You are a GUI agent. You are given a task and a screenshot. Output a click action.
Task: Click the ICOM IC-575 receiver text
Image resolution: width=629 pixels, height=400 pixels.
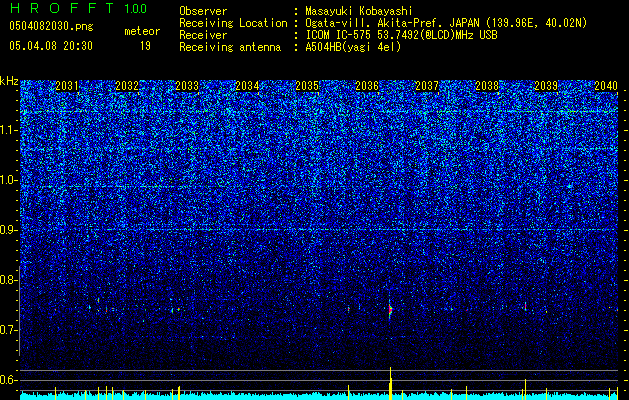tap(401, 35)
